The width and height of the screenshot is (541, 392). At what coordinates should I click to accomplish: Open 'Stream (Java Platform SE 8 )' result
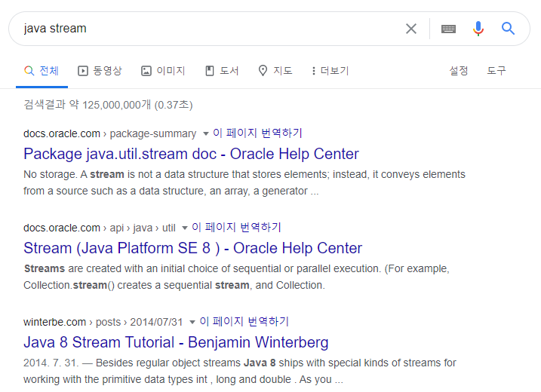[x=193, y=248]
